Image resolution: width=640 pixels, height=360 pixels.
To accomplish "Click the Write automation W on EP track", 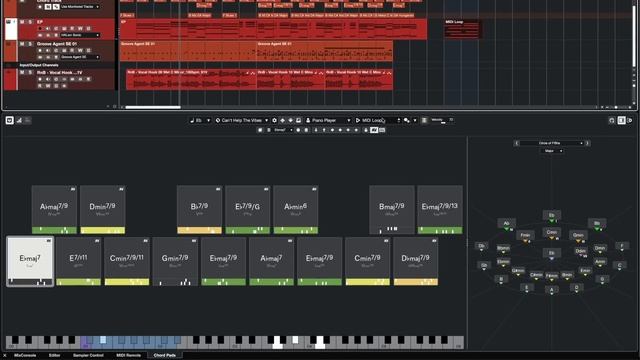I will pyautogui.click(x=80, y=29).
